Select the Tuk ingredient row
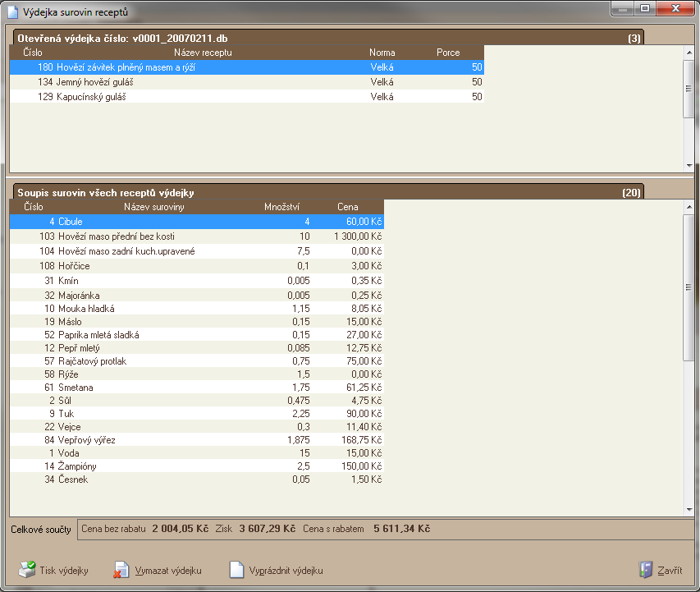This screenshot has height=592, width=700. coord(196,414)
